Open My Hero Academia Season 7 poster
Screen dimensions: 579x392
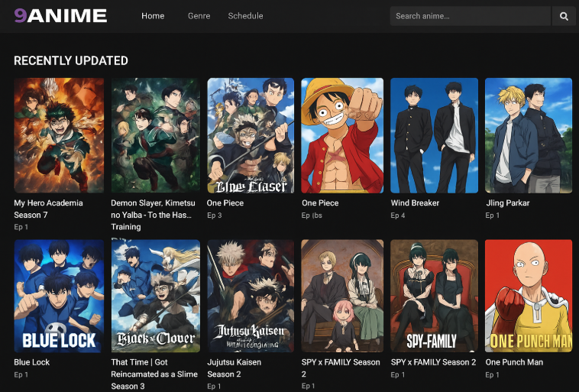(59, 135)
